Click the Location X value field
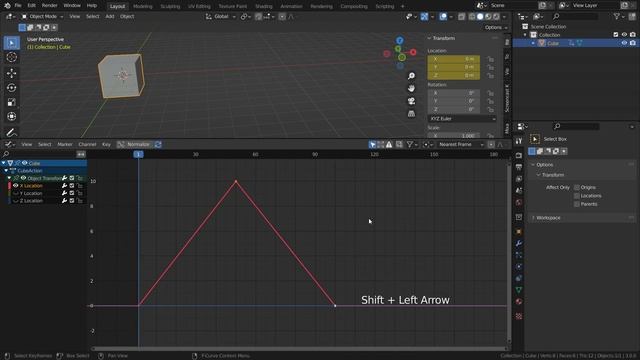Screen dimensions: 640x360 pos(453,59)
